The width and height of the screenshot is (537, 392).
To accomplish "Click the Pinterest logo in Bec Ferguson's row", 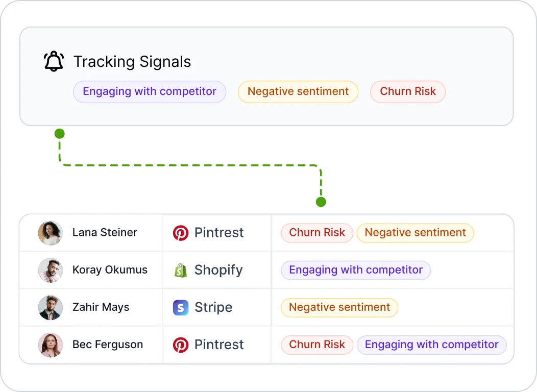I will (181, 345).
